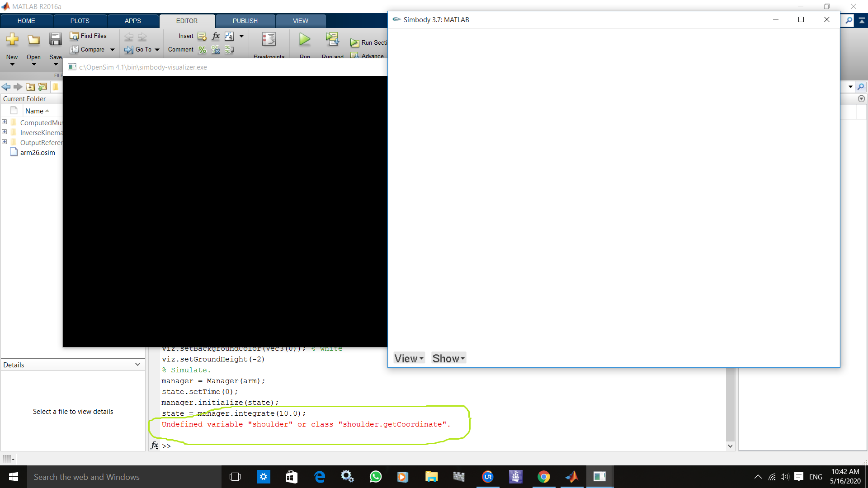868x488 pixels.
Task: Click the fx insert function icon
Action: pos(216,36)
